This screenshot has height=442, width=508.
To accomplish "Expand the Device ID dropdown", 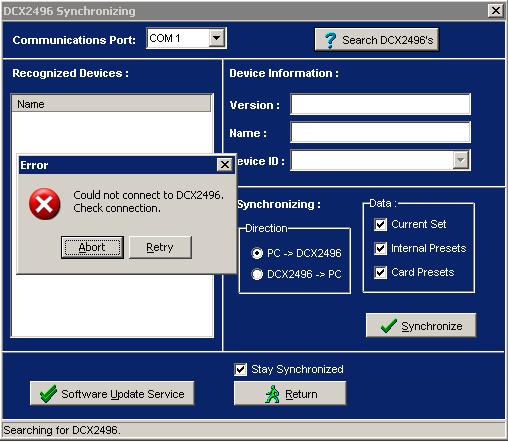I will (461, 160).
